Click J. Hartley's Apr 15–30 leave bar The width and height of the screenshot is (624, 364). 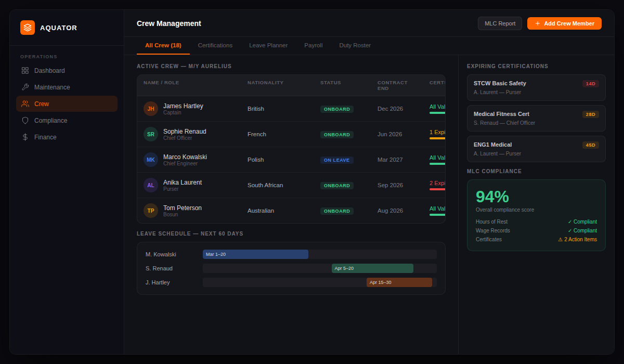click(399, 282)
